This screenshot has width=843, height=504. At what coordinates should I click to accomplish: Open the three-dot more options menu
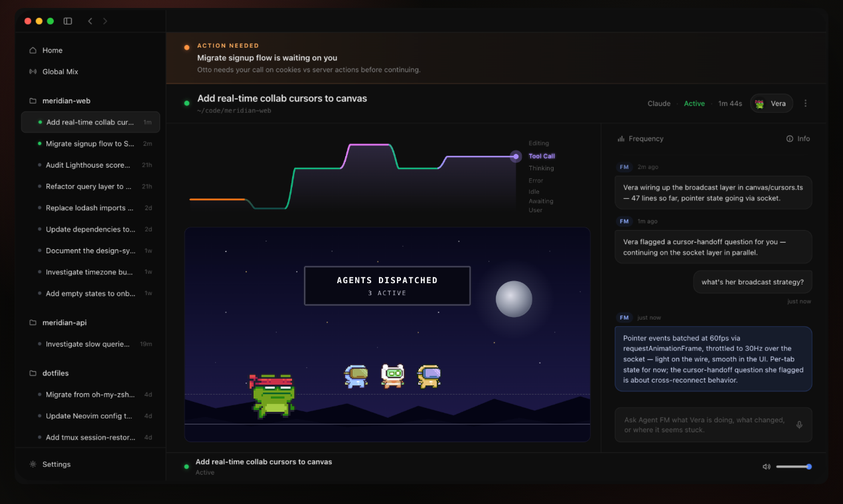tap(806, 103)
